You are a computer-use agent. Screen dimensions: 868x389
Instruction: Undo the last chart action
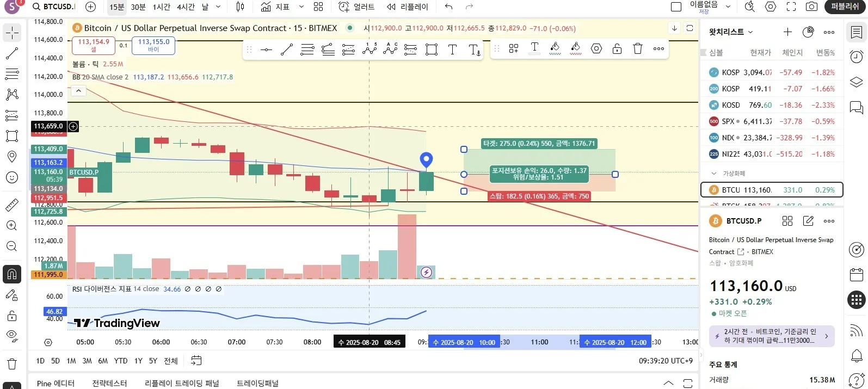(x=448, y=7)
